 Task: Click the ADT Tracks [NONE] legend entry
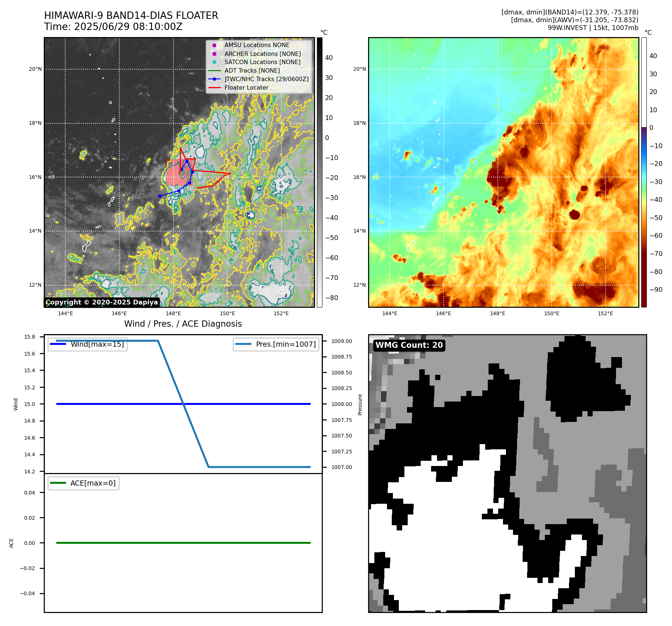252,71
